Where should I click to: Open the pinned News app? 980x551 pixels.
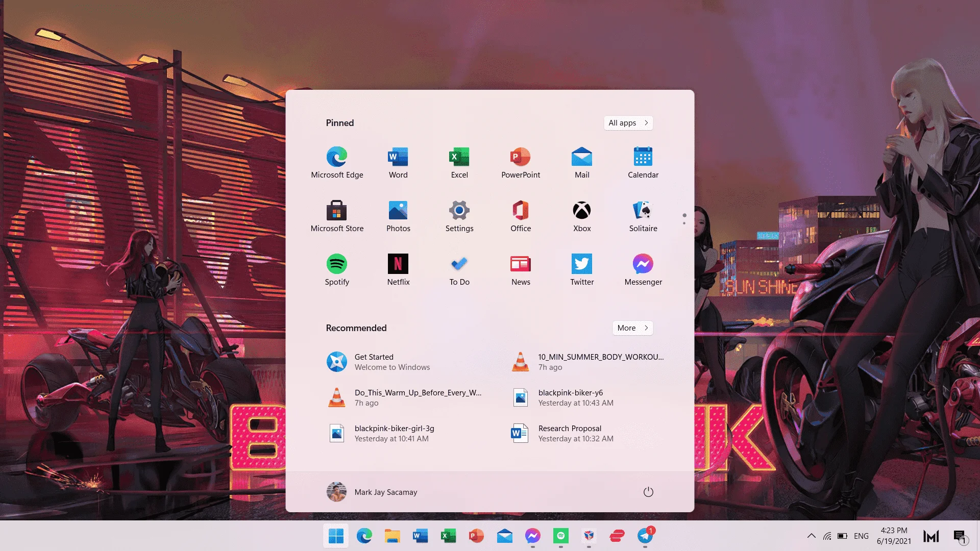(x=521, y=270)
